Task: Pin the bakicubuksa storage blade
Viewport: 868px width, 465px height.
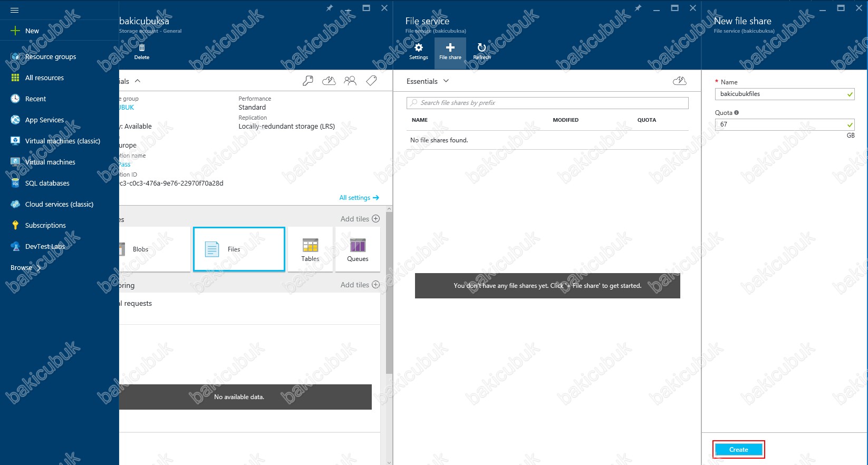Action: pyautogui.click(x=329, y=8)
